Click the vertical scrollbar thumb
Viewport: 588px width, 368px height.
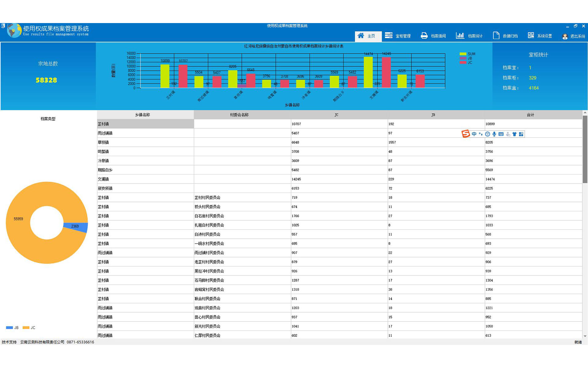point(585,149)
